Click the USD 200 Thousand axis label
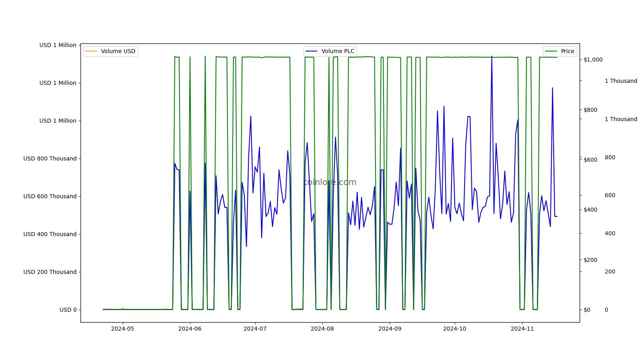 coord(50,272)
